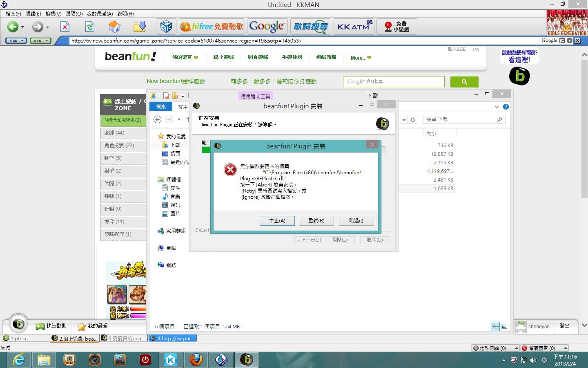Click the 中止(A) abort button
Viewport: 588px width, 368px height.
277,221
